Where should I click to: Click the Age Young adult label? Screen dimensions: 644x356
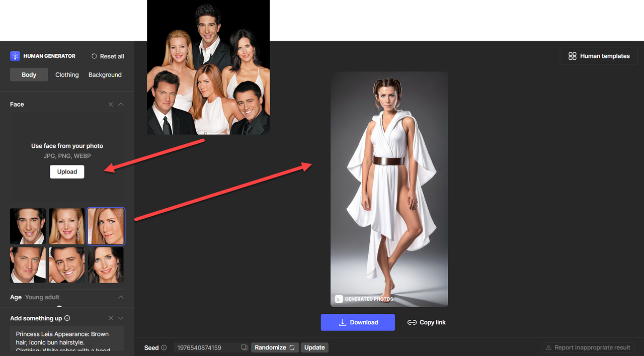pyautogui.click(x=35, y=297)
